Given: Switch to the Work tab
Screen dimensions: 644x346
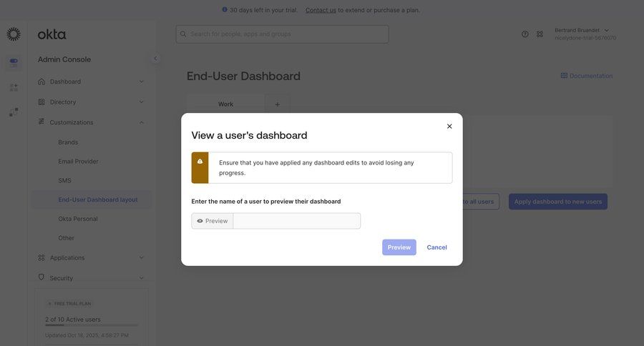Looking at the screenshot, I should (x=225, y=104).
